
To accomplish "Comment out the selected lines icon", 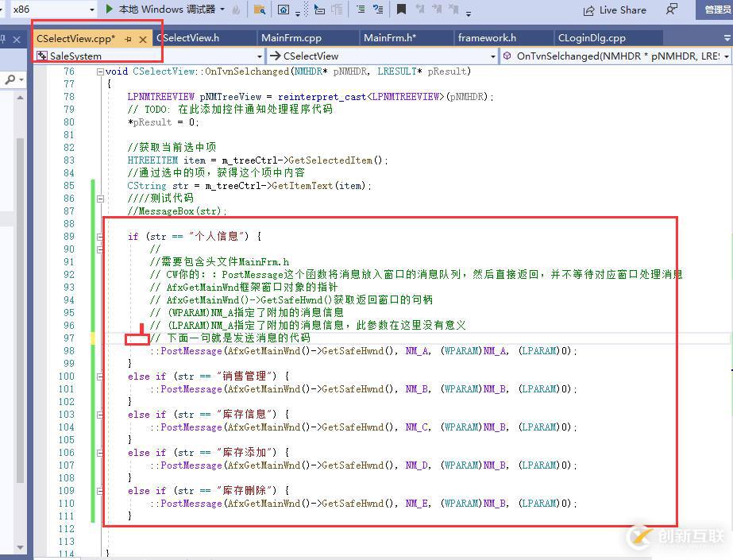I will point(361,10).
